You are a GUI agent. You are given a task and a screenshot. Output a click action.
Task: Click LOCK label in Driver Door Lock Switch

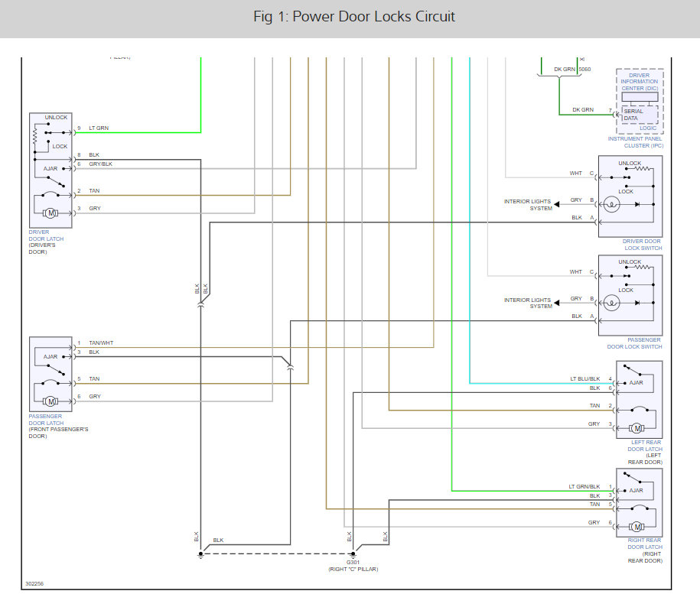(626, 191)
